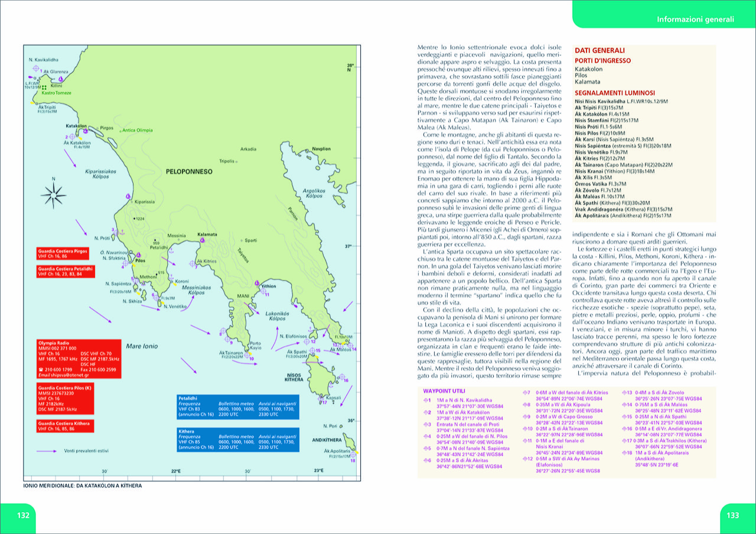
Task: Click the 'Koroni' label on the map
Action: [x=181, y=281]
